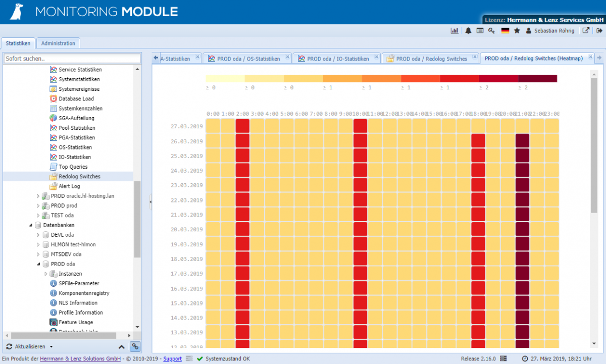Collapse the sidebar using the left-pointing arrow
This screenshot has width=606, height=364.
click(x=150, y=201)
